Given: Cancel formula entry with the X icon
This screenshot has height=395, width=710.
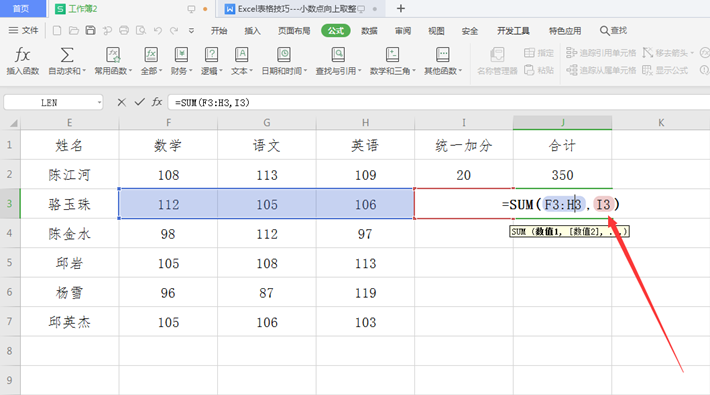Looking at the screenshot, I should [x=121, y=102].
